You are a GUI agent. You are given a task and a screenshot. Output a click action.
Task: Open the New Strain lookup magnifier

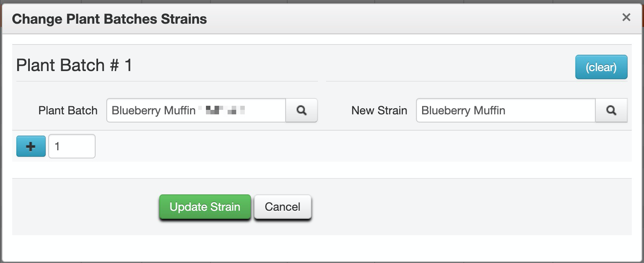click(x=611, y=110)
